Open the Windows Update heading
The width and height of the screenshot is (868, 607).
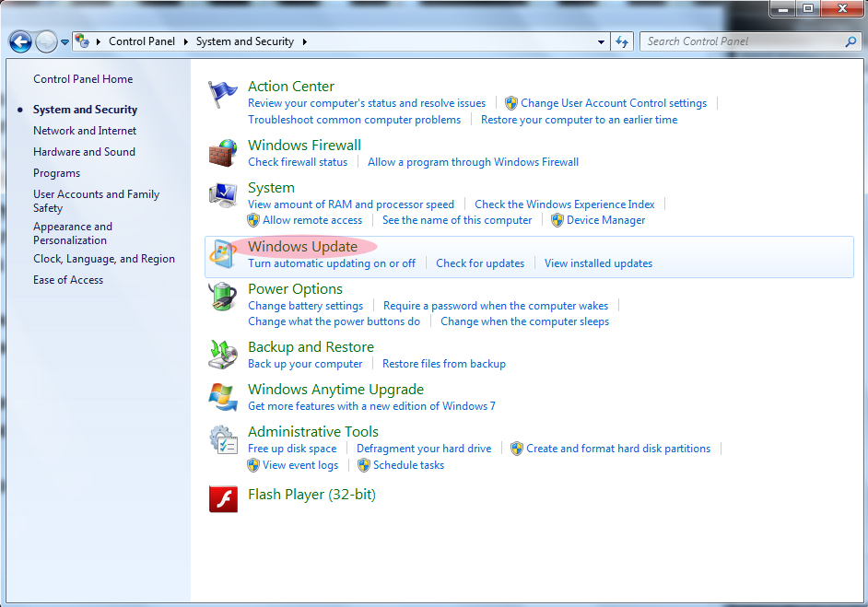(303, 246)
